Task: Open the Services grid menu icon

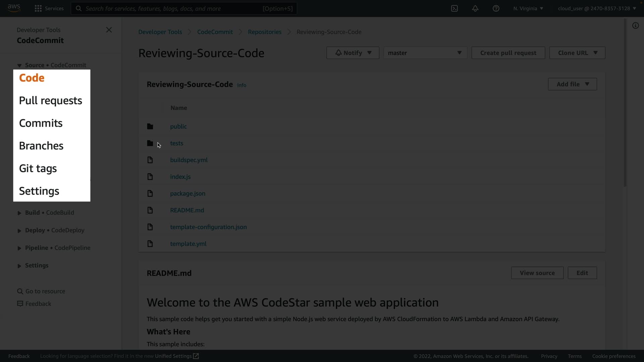Action: (38, 8)
